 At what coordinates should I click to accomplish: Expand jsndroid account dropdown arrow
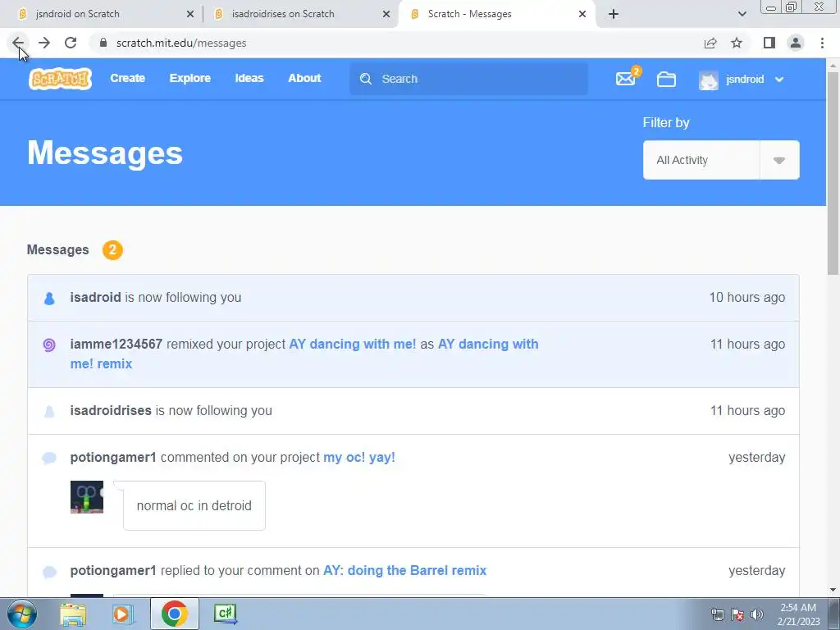pos(779,80)
